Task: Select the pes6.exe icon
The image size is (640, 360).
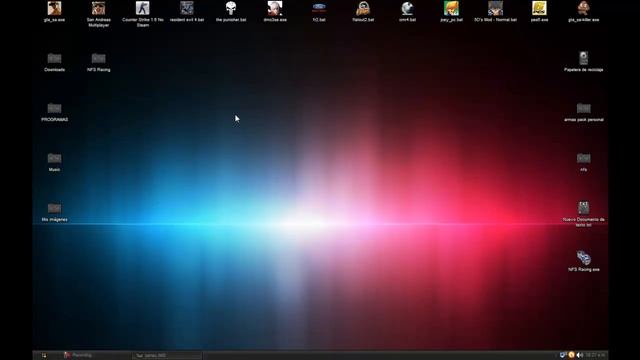Action: pos(539,9)
